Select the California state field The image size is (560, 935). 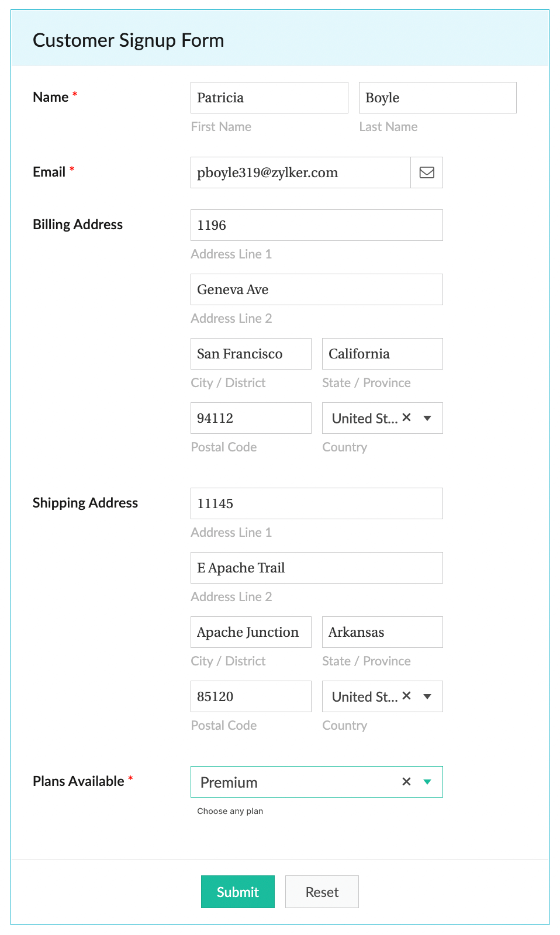pyautogui.click(x=382, y=353)
